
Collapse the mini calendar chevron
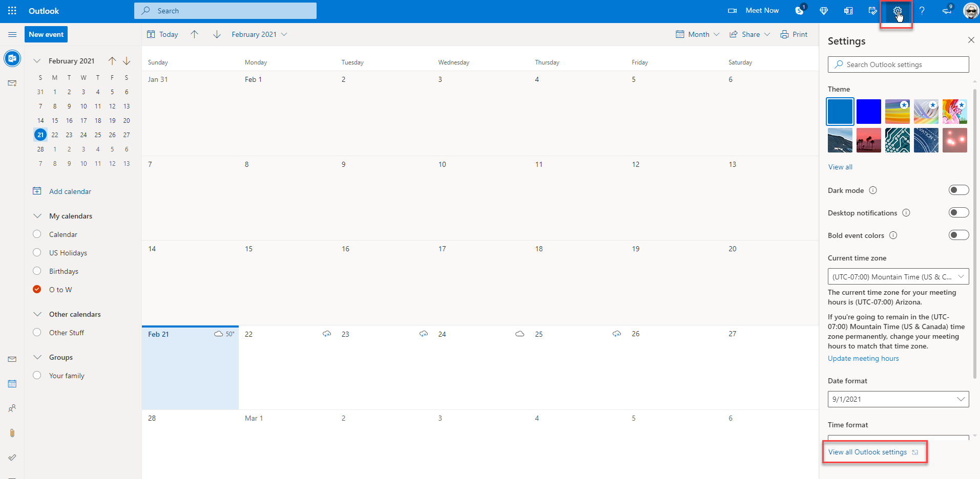(37, 61)
